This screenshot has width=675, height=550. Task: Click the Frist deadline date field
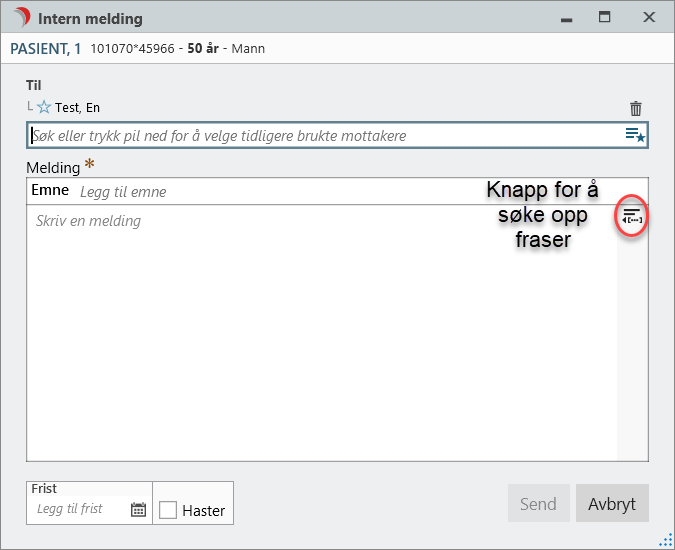tap(80, 509)
